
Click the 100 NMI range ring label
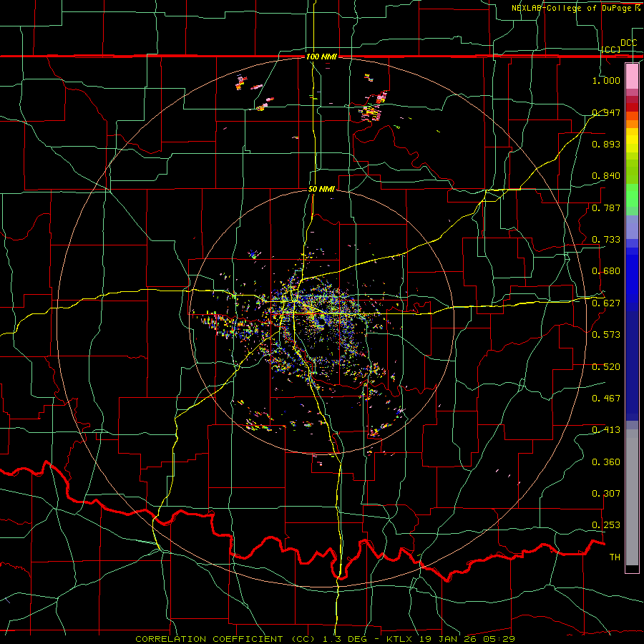click(321, 57)
